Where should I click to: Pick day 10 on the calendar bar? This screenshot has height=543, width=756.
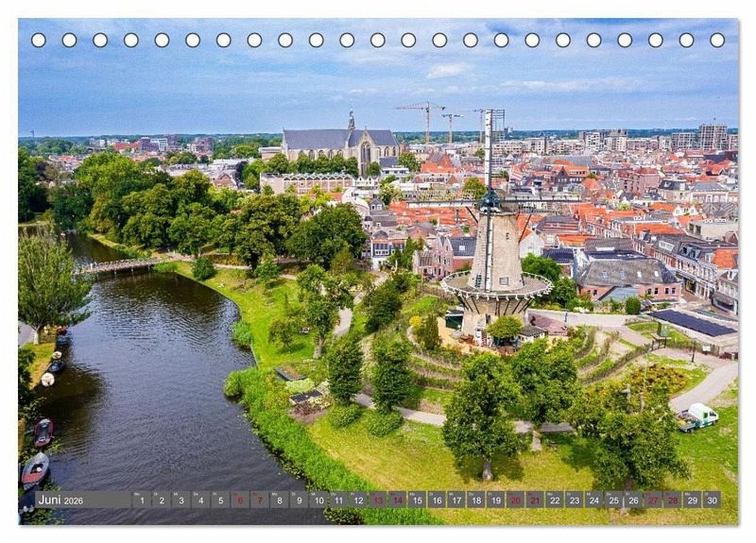click(318, 501)
